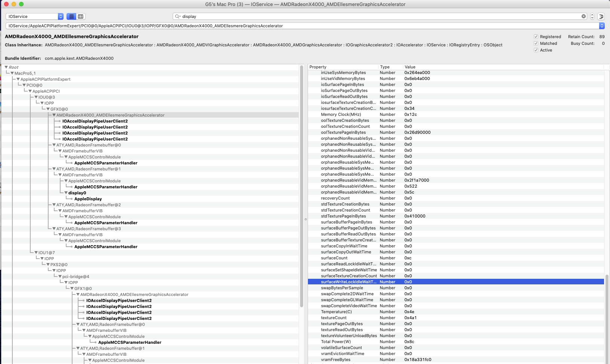The height and width of the screenshot is (364, 610).
Task: Select highlighted surfaceWriteLockIdleWaitT row
Action: 456,282
